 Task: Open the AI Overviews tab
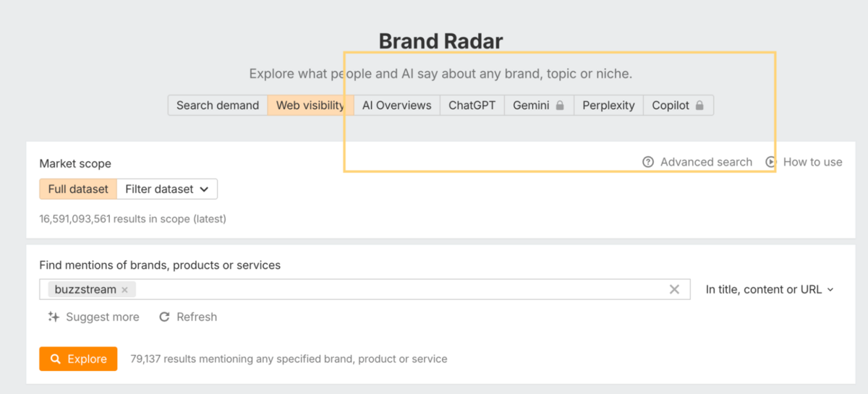[396, 106]
